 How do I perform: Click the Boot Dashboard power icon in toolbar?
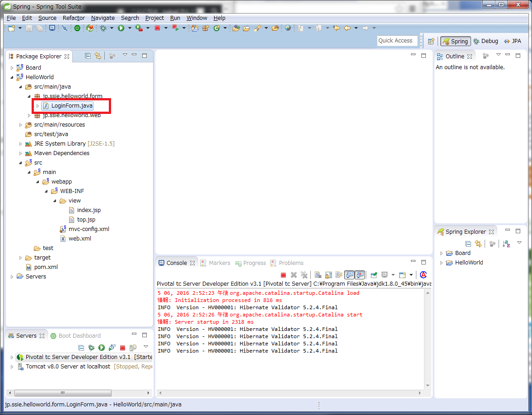77,28
